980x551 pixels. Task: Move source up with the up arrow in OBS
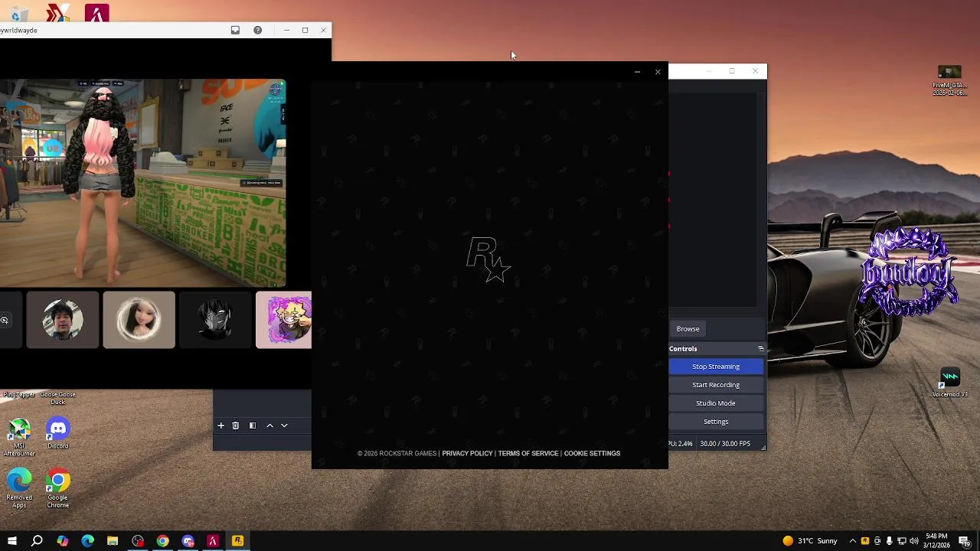269,425
